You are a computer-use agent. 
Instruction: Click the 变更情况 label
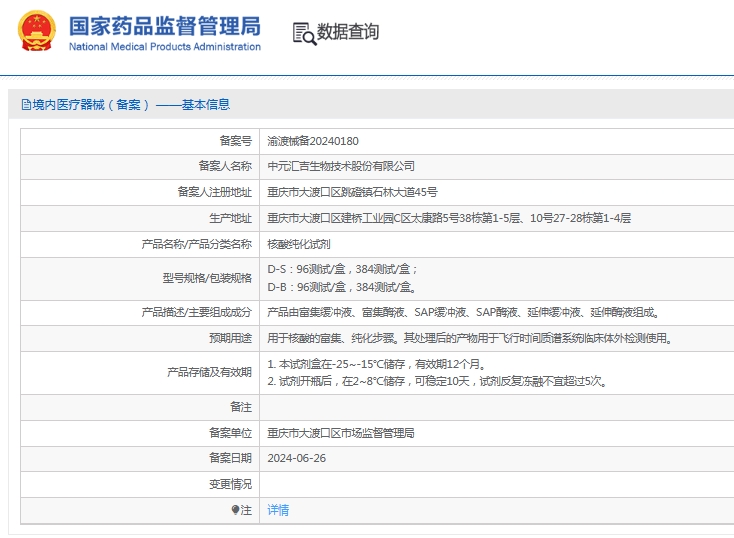coord(231,484)
